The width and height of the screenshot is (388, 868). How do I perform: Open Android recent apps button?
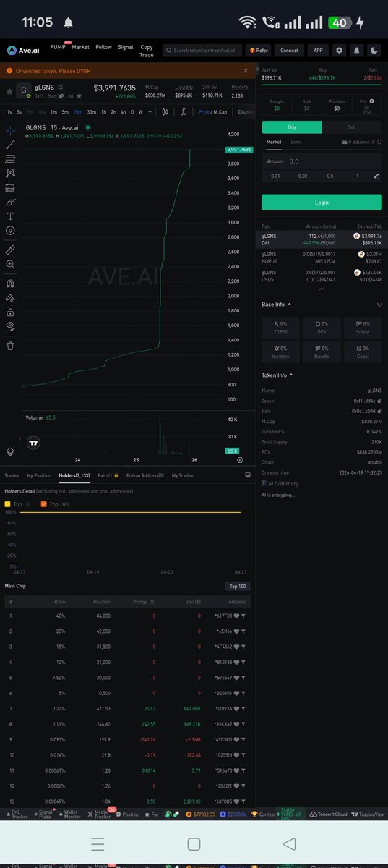(x=98, y=844)
